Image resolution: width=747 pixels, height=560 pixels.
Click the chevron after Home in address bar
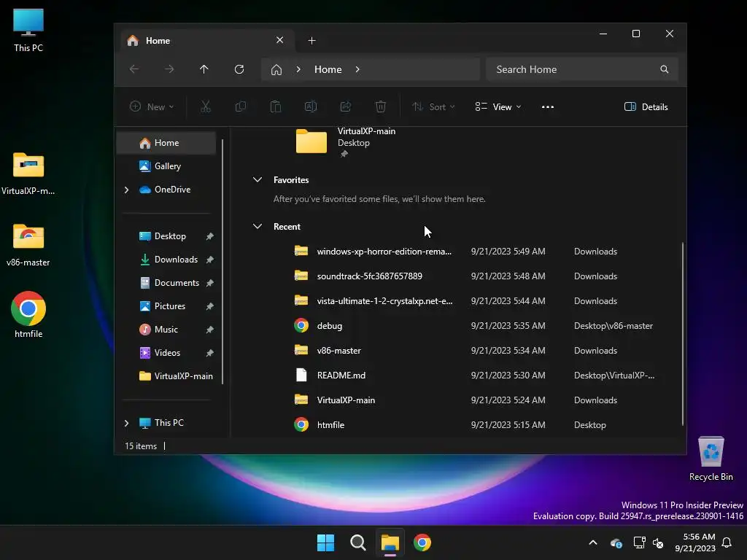tap(357, 69)
